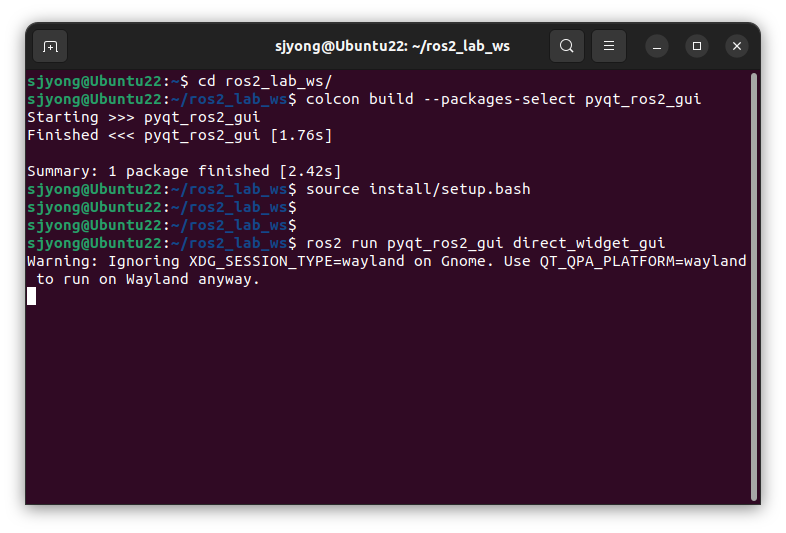This screenshot has height=533, width=786.
Task: Click the 'Starting >>> pyqt_ros2_gui' output line
Action: pos(144,117)
